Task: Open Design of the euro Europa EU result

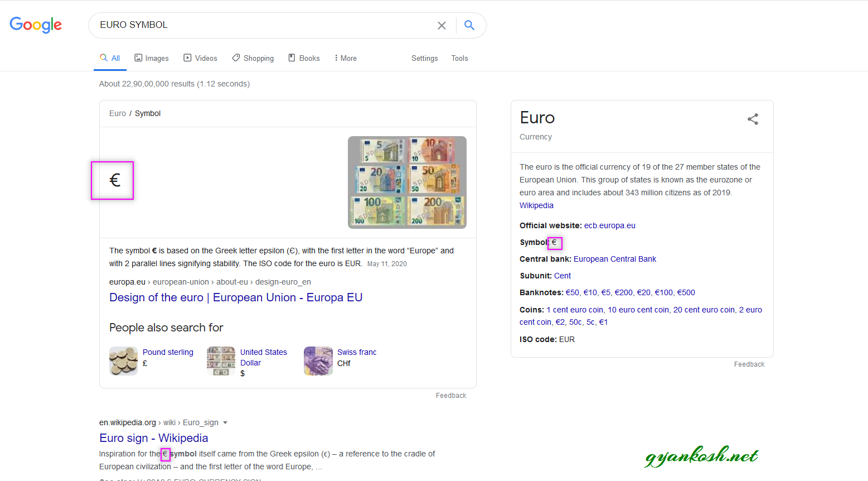Action: pyautogui.click(x=236, y=297)
